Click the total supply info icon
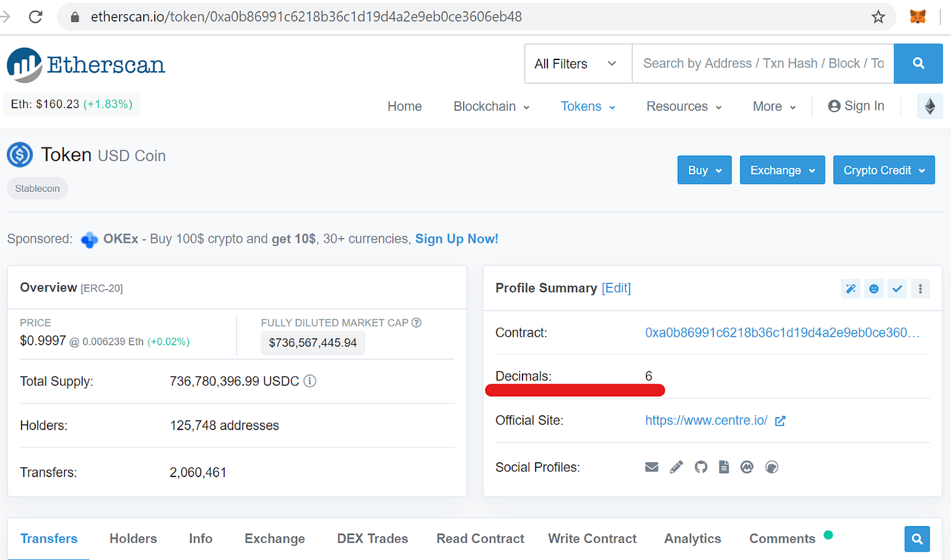The image size is (951, 560). click(x=310, y=381)
